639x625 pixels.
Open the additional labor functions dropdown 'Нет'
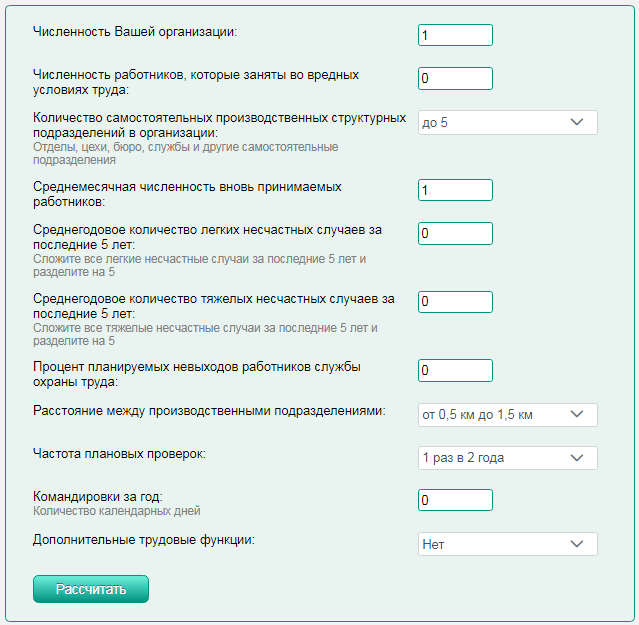tap(508, 544)
